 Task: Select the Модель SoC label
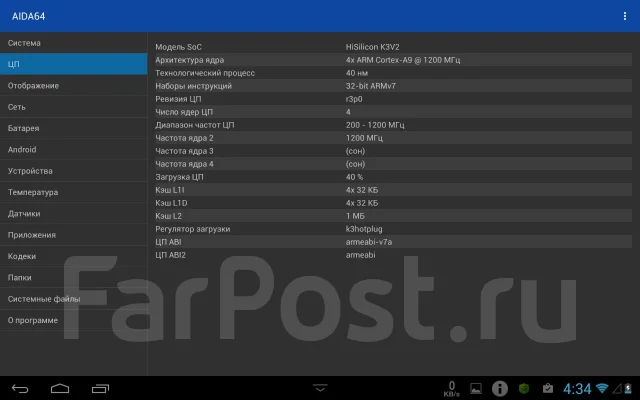coord(178,47)
